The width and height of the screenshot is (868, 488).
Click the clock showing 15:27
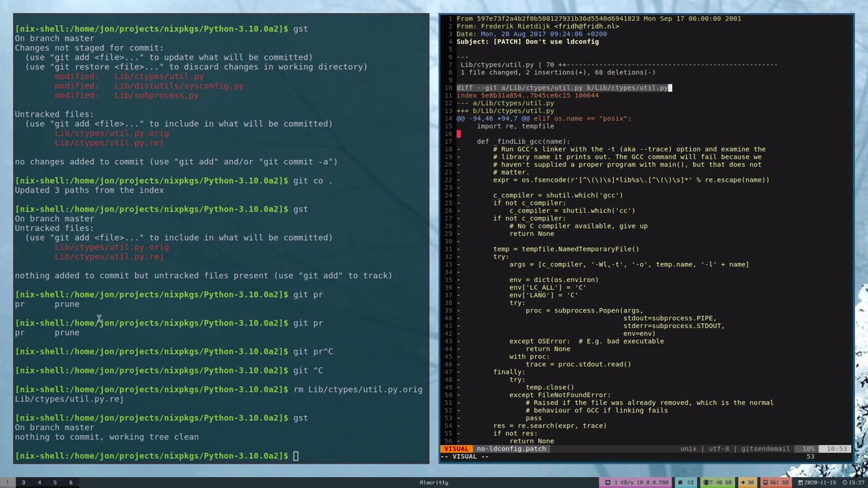point(854,483)
